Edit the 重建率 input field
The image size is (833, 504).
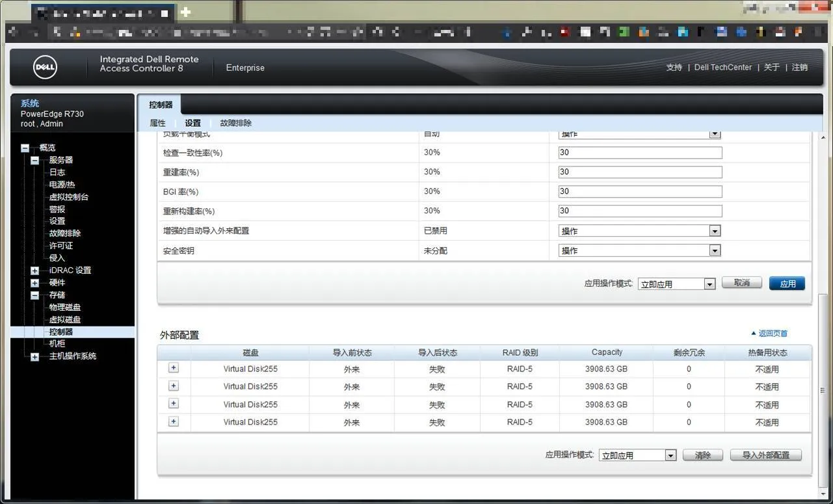(x=640, y=172)
